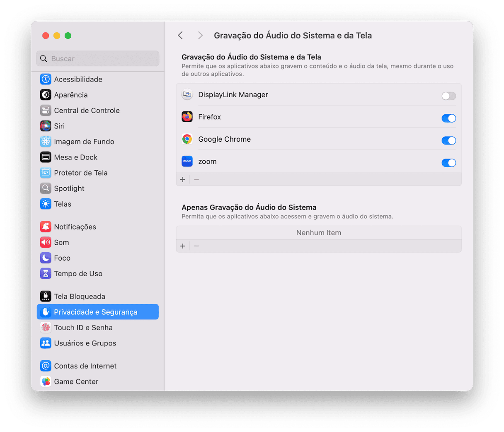
Task: Select Usuários e Grupos icon
Action: click(x=46, y=343)
